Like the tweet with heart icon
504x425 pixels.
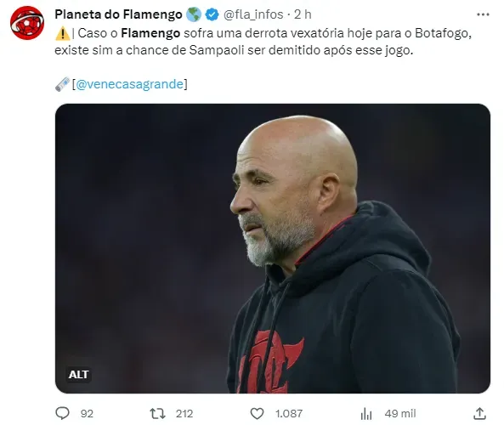point(257,413)
